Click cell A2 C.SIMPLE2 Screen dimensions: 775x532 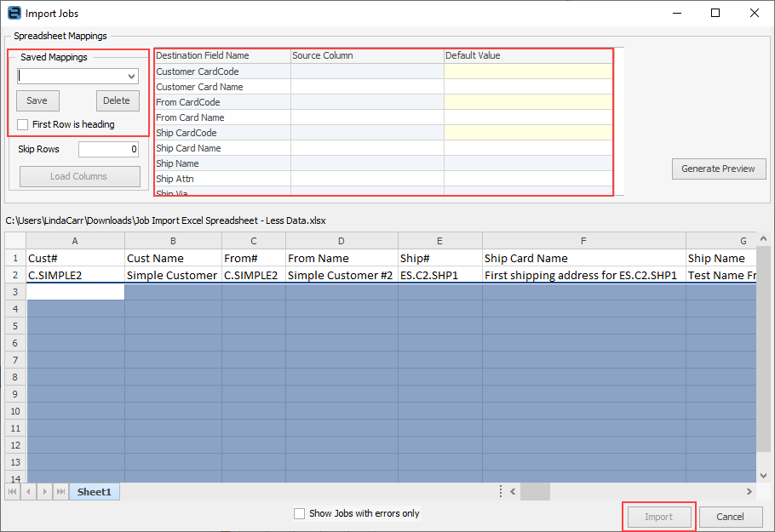75,275
